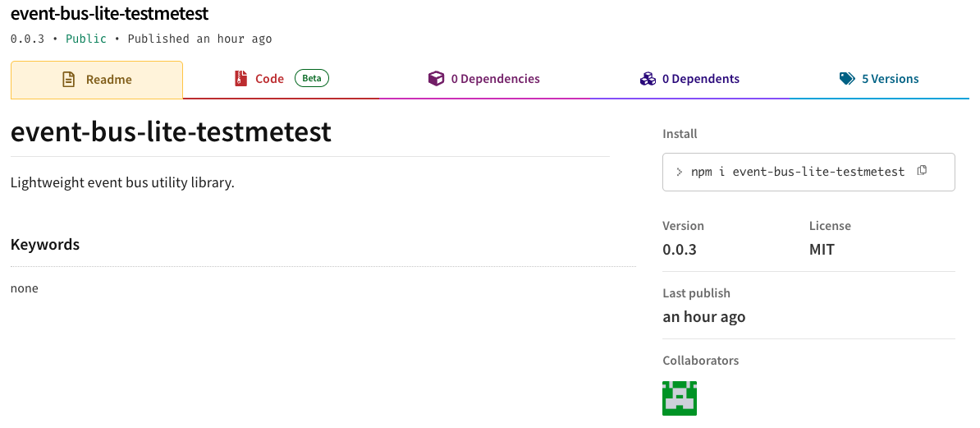The width and height of the screenshot is (980, 428).
Task: Click the small package title at top
Action: point(109,13)
